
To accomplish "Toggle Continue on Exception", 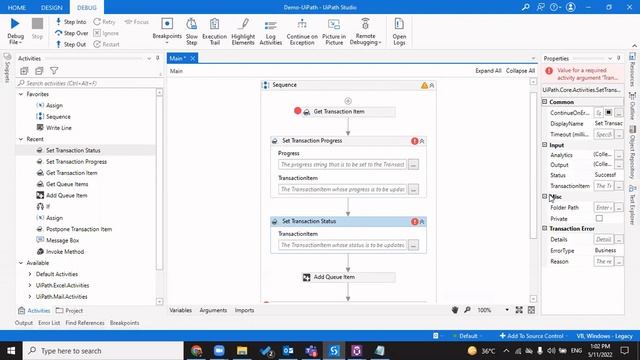I will coord(302,31).
